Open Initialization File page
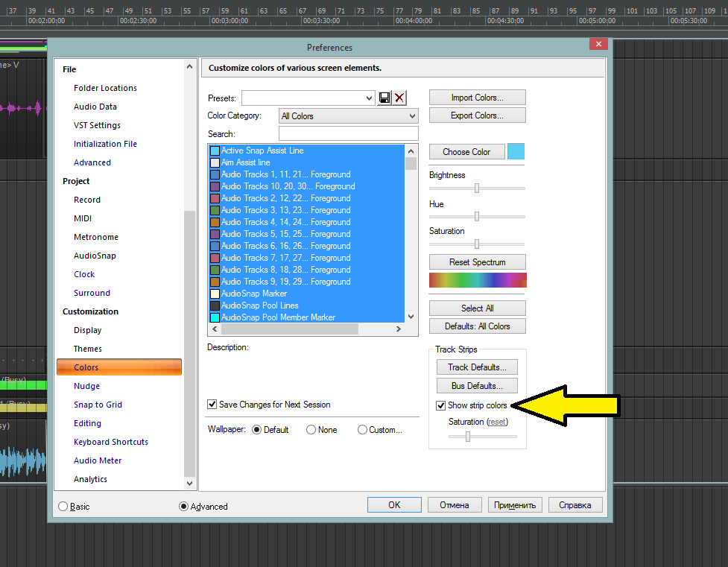 [105, 144]
